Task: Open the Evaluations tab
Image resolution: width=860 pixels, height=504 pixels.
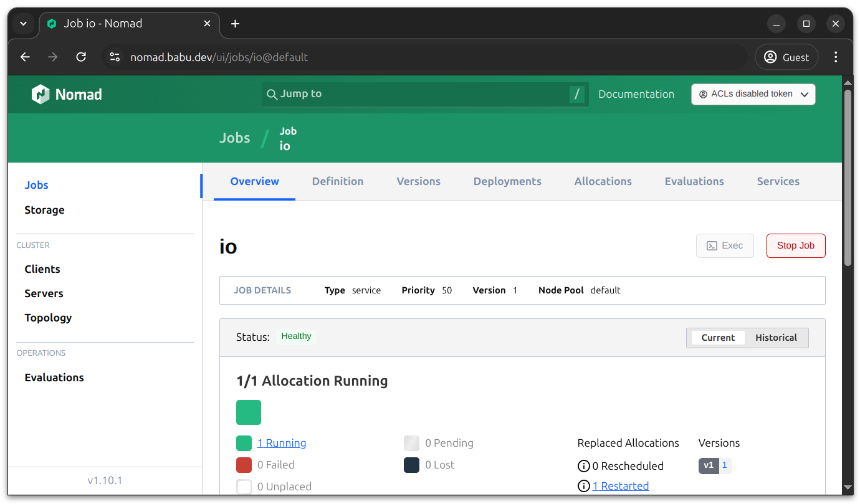Action: click(x=694, y=181)
